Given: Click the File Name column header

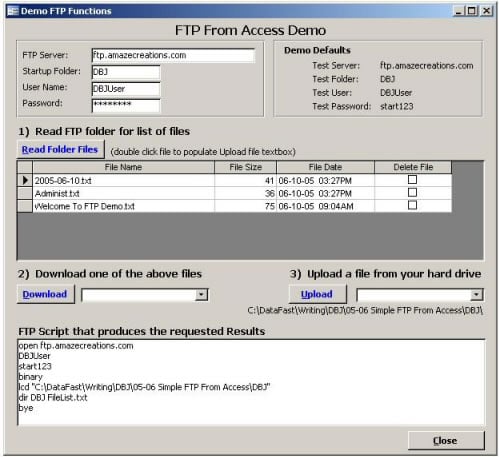Looking at the screenshot, I should point(123,167).
